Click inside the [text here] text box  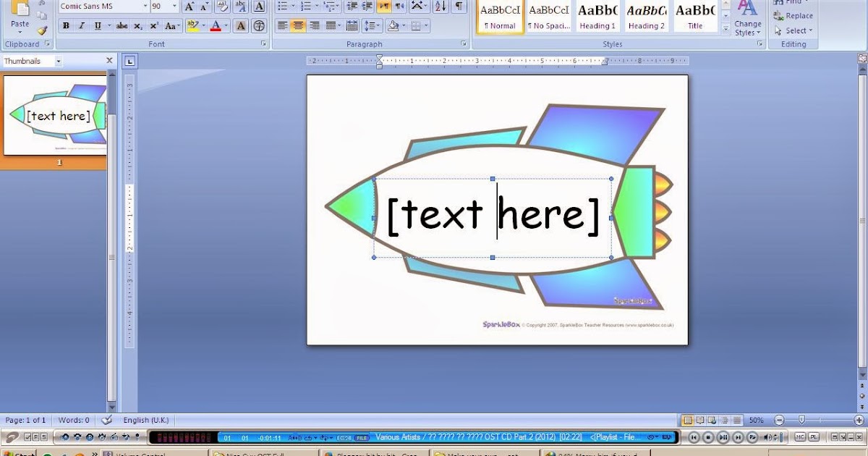click(x=493, y=217)
